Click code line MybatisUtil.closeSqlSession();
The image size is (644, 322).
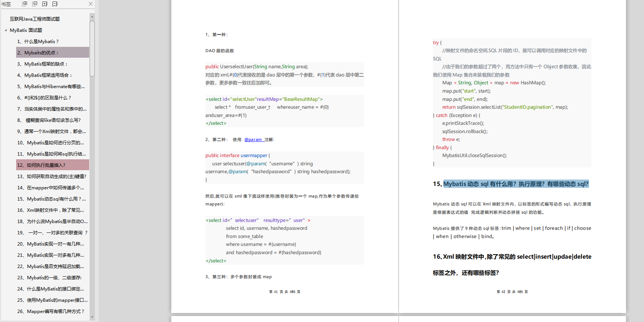point(475,155)
